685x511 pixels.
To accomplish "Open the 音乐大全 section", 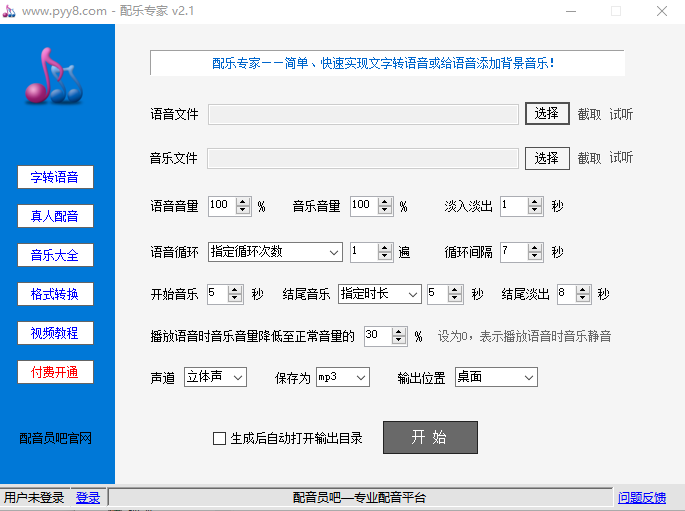I will [55, 255].
